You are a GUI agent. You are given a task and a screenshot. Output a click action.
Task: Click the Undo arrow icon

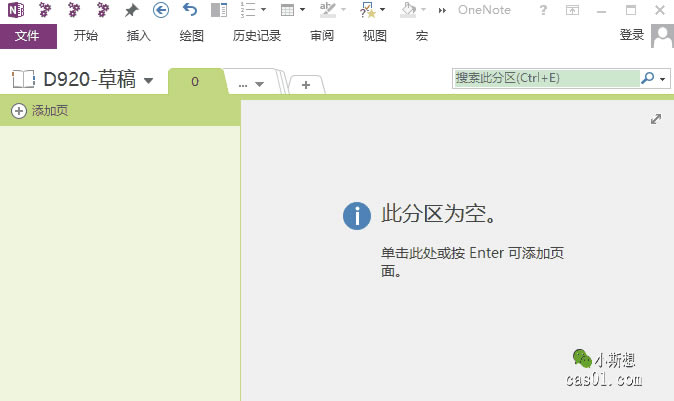point(190,9)
